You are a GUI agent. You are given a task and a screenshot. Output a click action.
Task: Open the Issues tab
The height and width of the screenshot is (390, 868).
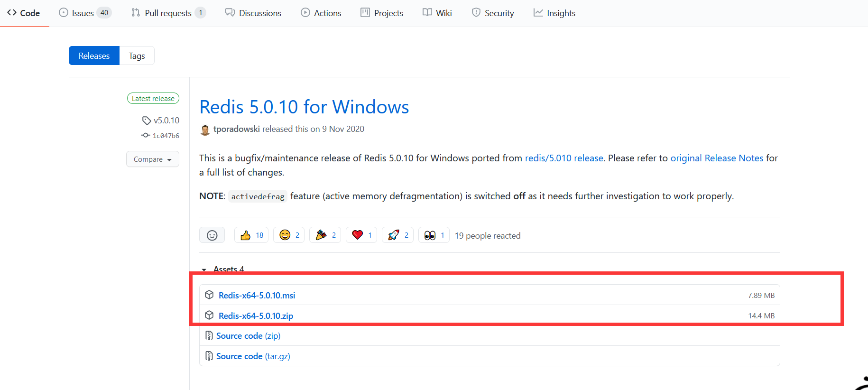click(85, 13)
